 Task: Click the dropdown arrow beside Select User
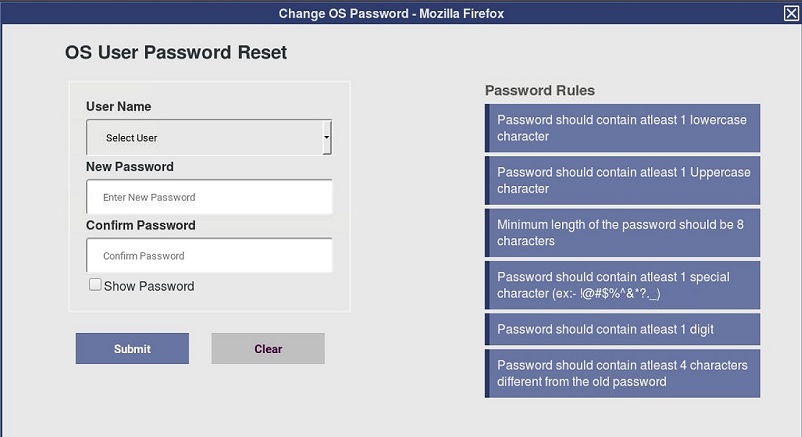327,138
